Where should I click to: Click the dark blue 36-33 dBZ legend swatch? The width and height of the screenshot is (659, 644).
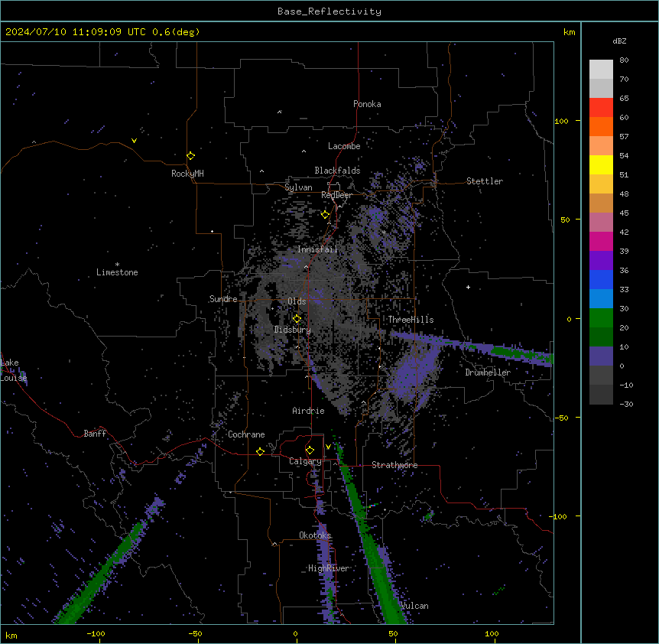[x=601, y=279]
